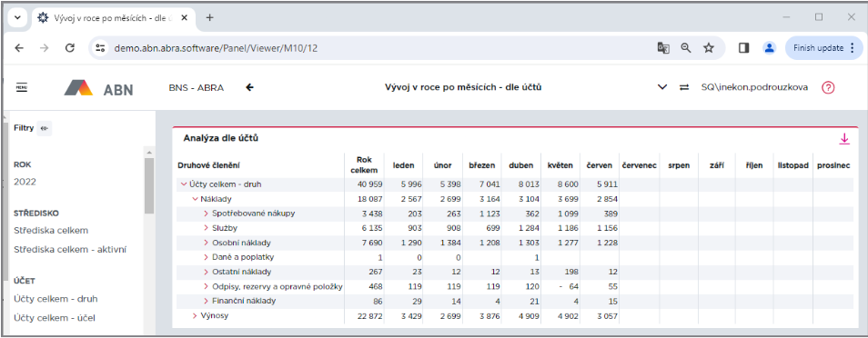Collapse the Náklady row
The image size is (868, 338).
[195, 199]
